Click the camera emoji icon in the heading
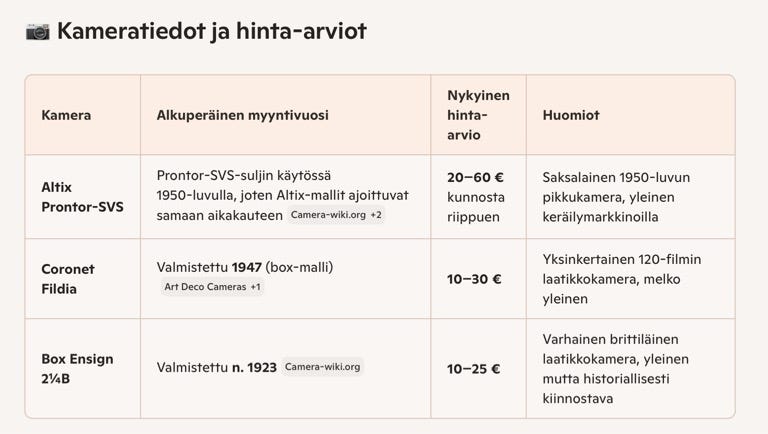The height and width of the screenshot is (434, 768). pos(38,31)
